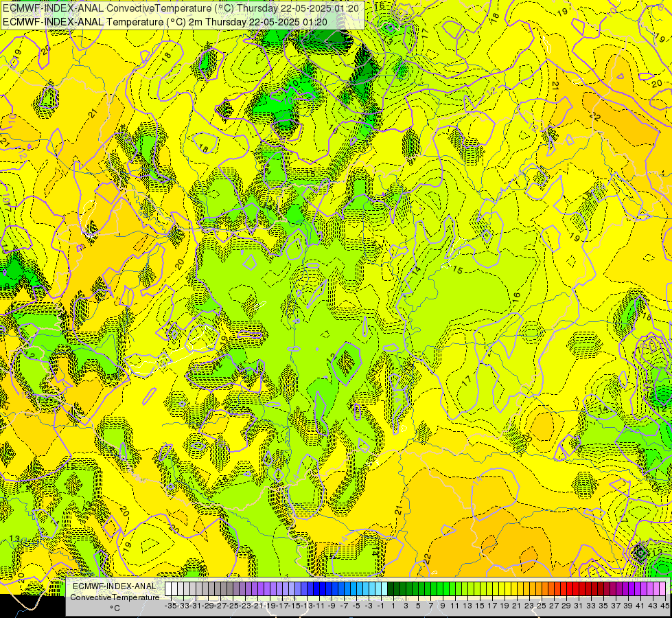
Task: Click the -35 value on the color scale
Action: (170, 606)
